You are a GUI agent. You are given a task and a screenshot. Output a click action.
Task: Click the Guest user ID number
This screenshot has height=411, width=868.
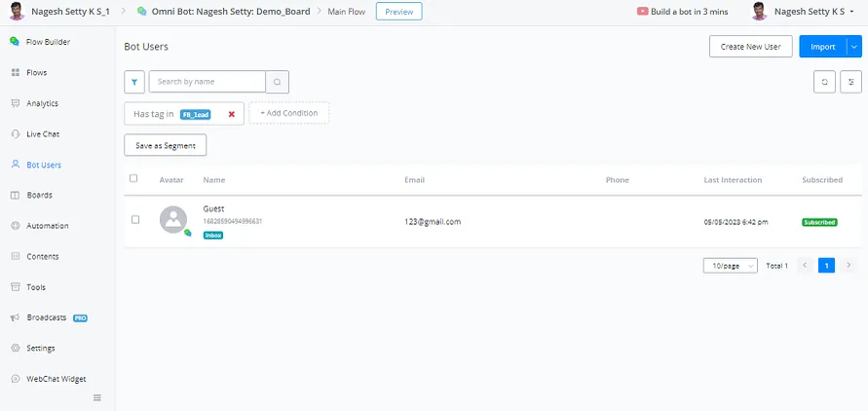tap(233, 221)
